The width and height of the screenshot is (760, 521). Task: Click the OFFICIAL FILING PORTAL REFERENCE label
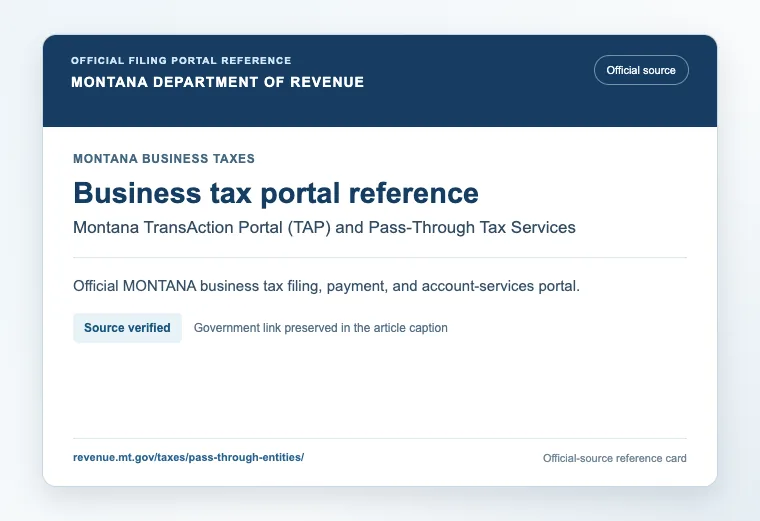181,61
